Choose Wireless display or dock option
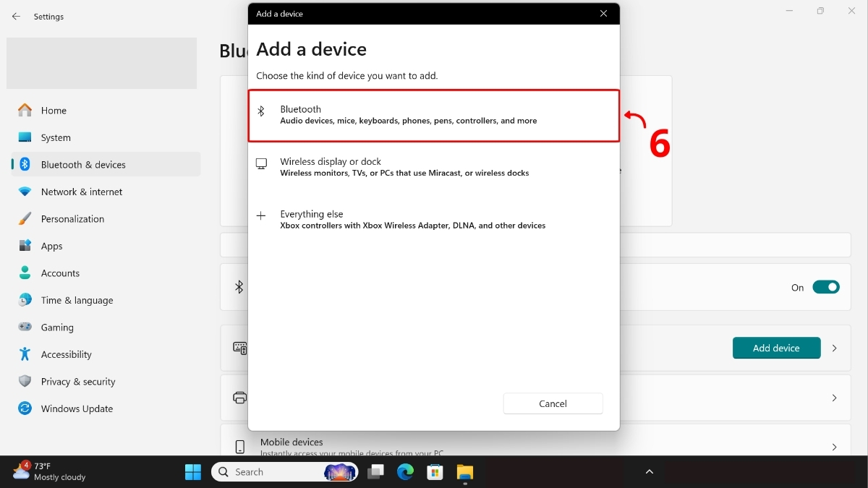The width and height of the screenshot is (868, 488). tap(433, 166)
